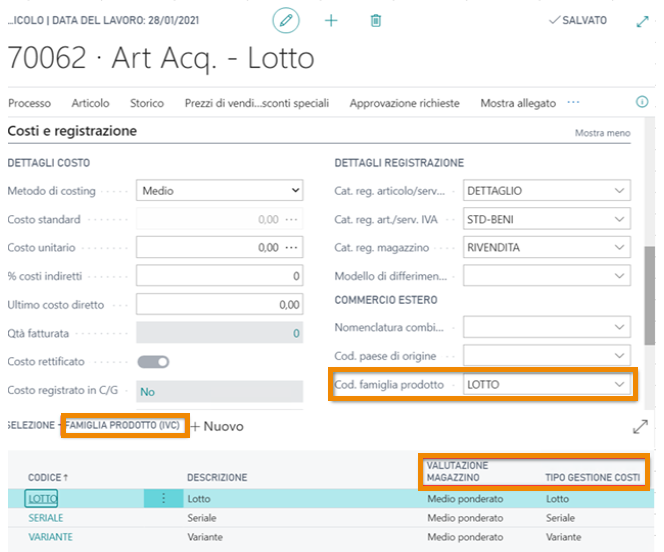Click the expand page arrow icon at top
Screen dimensions: 664x552
pyautogui.click(x=642, y=21)
